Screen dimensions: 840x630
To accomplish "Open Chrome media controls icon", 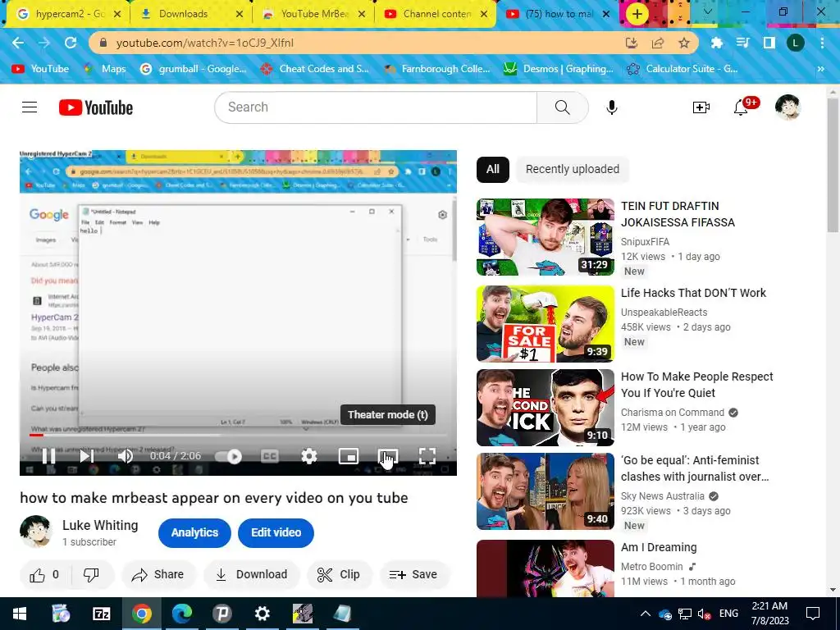I will pyautogui.click(x=742, y=43).
